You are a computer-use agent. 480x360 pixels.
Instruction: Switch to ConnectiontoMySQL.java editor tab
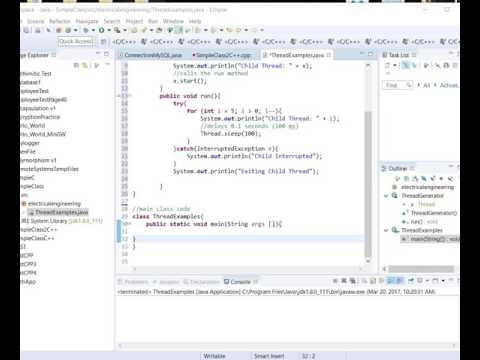pyautogui.click(x=151, y=55)
